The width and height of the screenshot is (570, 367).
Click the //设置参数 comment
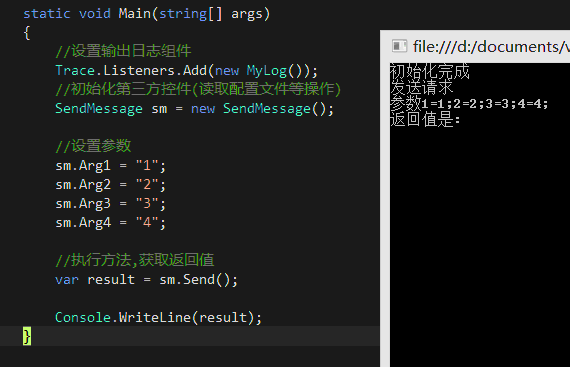[93, 146]
